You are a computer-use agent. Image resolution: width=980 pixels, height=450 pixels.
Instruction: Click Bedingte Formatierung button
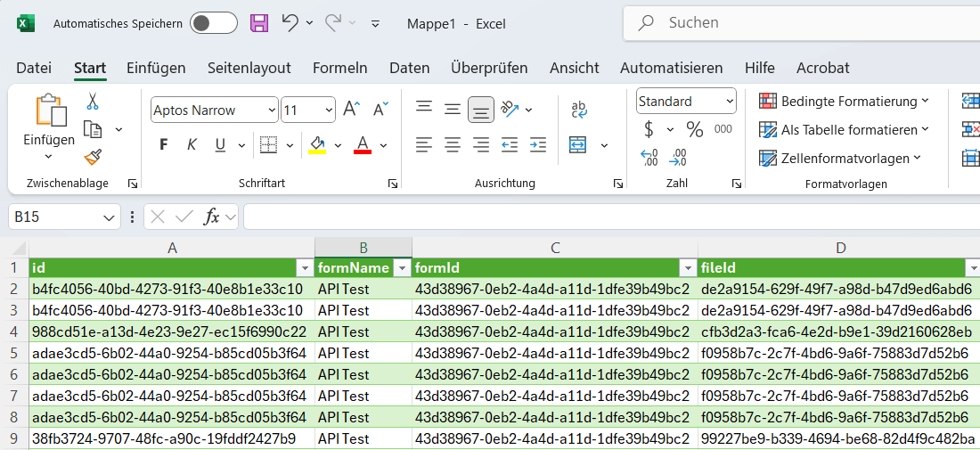844,102
